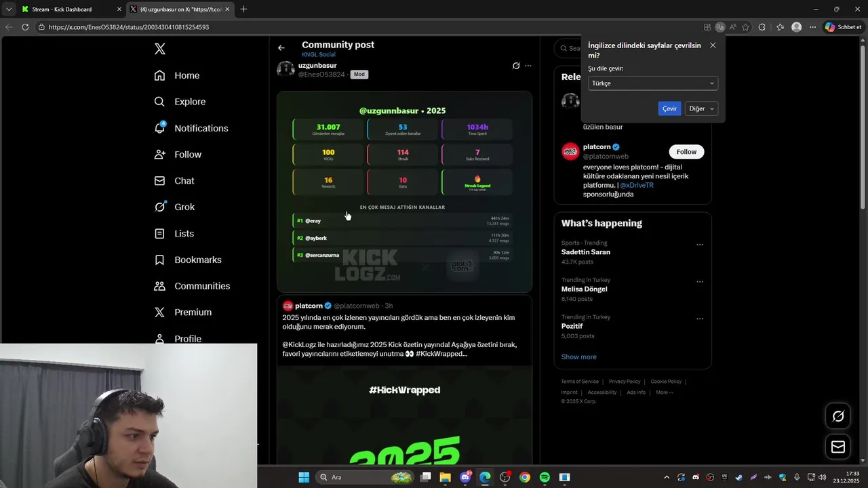
Task: Open the floating Grok button
Action: pyautogui.click(x=838, y=416)
